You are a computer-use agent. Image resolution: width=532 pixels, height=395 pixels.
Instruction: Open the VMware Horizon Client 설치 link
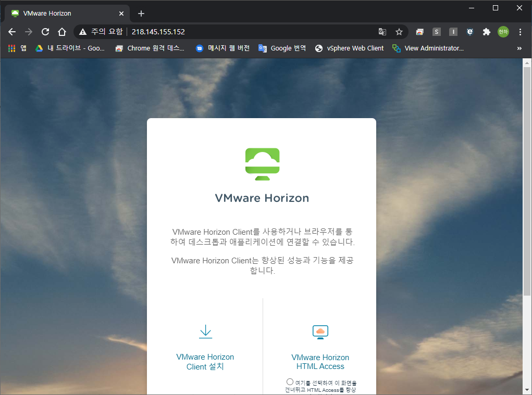point(205,362)
